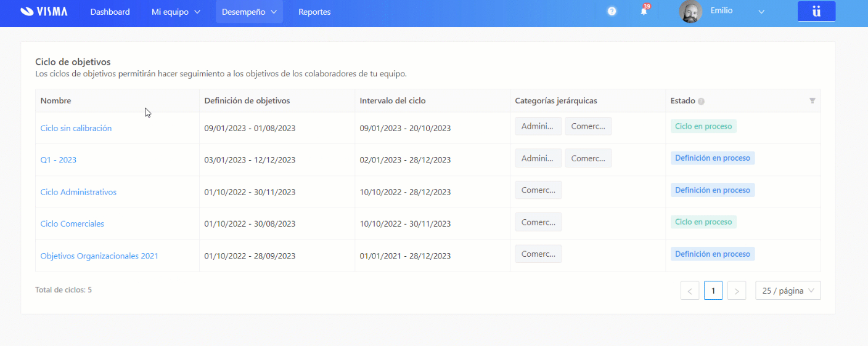
Task: Click Definición en proceso status of Q1 - 2023
Action: coord(713,158)
